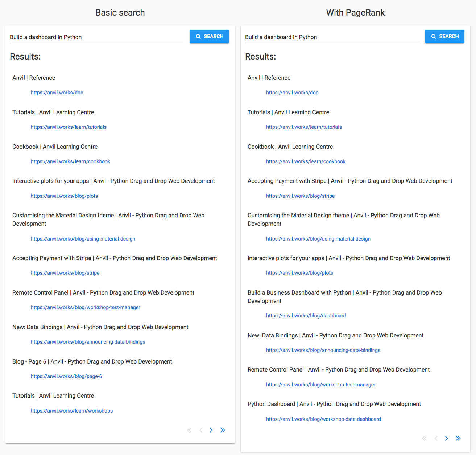Viewport: 476px width, 455px height.
Task: Click the Basic search SEARCH button
Action: point(209,36)
